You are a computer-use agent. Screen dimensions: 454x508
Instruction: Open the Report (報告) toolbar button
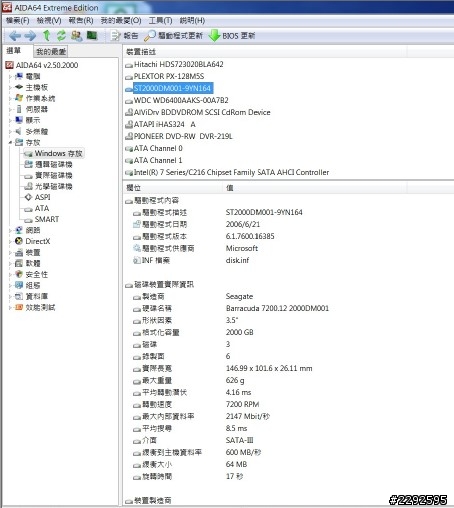[124, 36]
